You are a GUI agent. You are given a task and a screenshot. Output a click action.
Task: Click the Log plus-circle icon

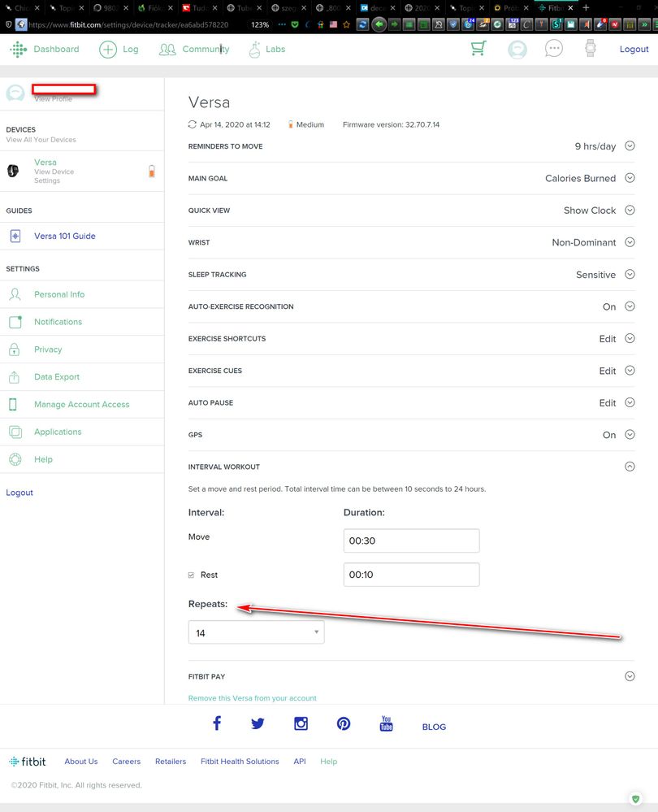pyautogui.click(x=108, y=50)
